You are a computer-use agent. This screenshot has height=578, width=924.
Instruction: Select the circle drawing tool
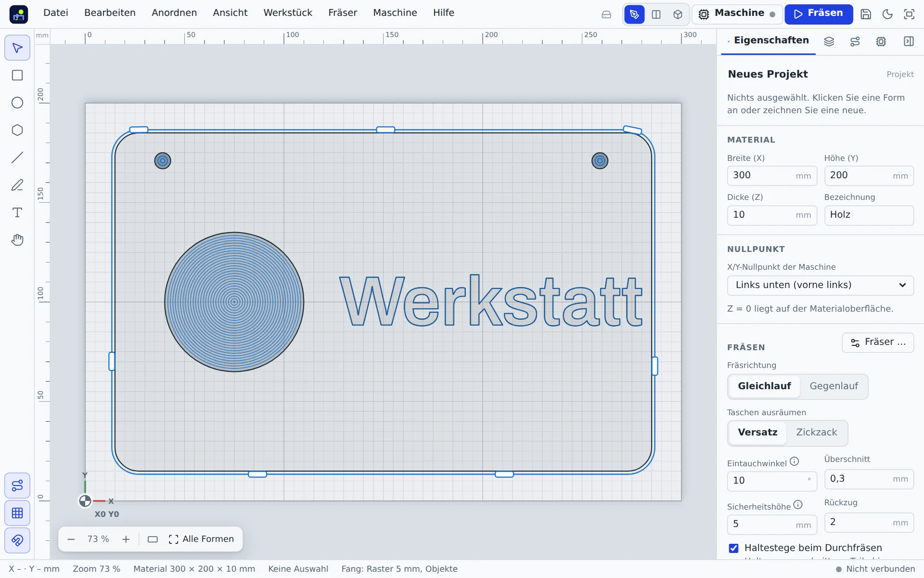tap(17, 103)
